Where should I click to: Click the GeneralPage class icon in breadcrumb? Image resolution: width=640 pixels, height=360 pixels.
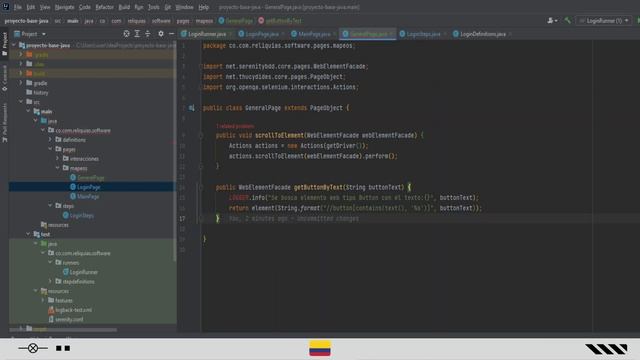pyautogui.click(x=221, y=20)
